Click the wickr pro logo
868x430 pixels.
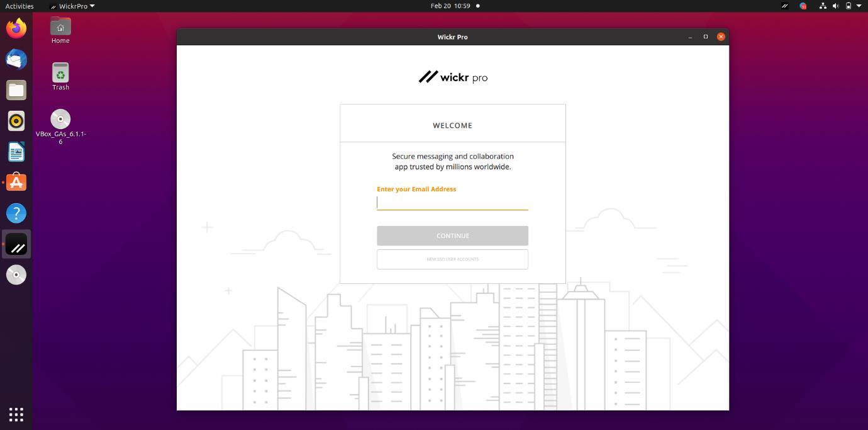pyautogui.click(x=453, y=77)
